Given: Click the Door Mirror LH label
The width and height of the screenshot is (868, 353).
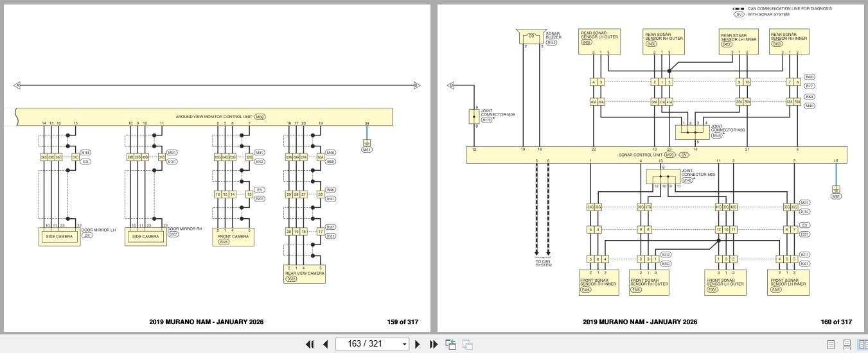Looking at the screenshot, I should pos(98,230).
